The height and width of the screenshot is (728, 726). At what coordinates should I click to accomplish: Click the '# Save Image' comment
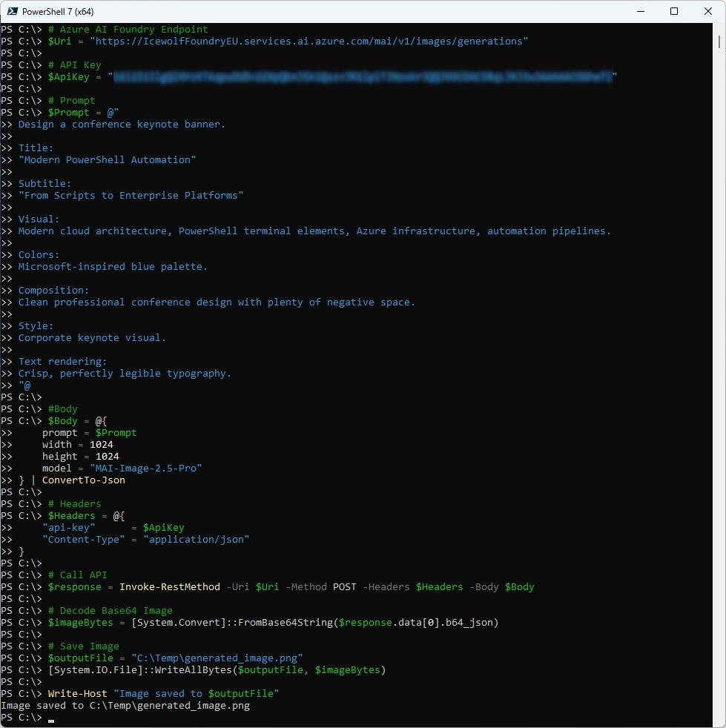pos(84,646)
